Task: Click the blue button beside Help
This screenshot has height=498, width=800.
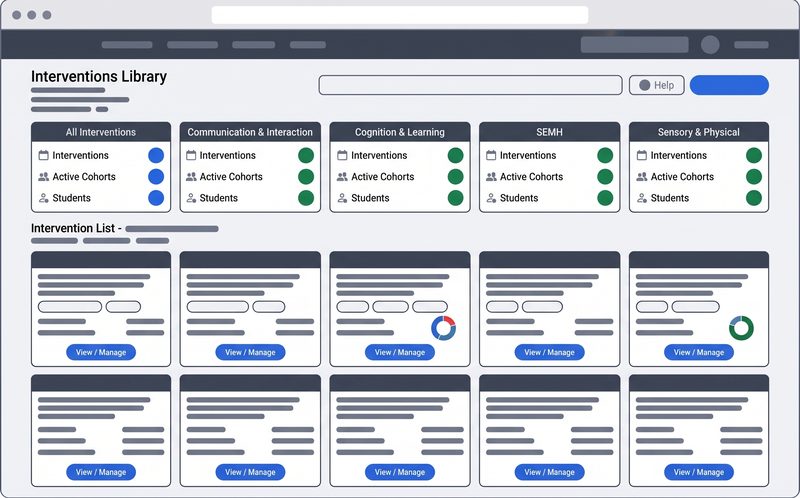Action: [x=729, y=85]
